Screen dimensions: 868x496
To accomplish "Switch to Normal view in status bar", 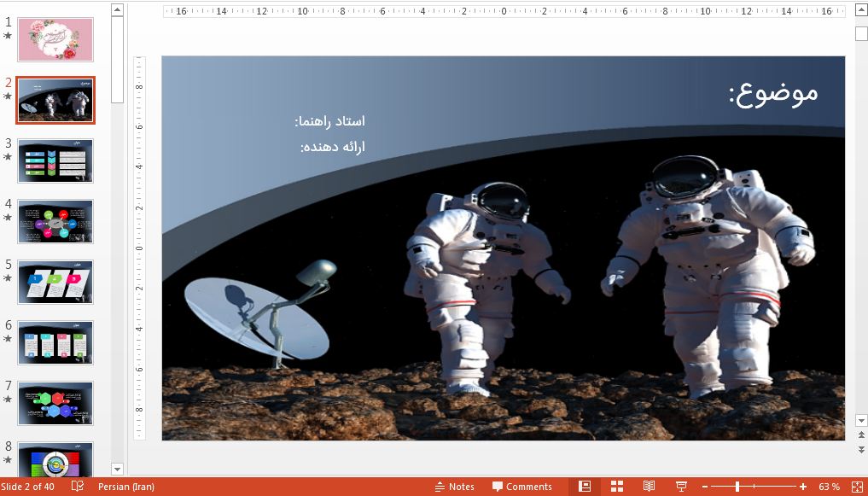I will click(585, 487).
